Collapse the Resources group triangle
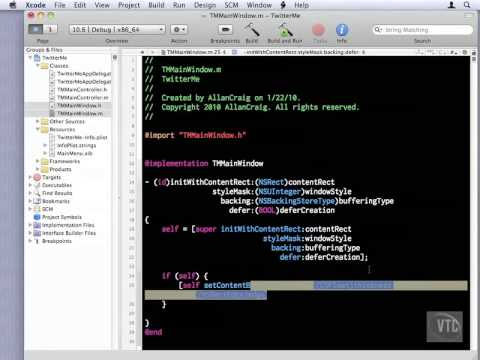Image resolution: width=480 pixels, height=360 pixels. coord(38,129)
